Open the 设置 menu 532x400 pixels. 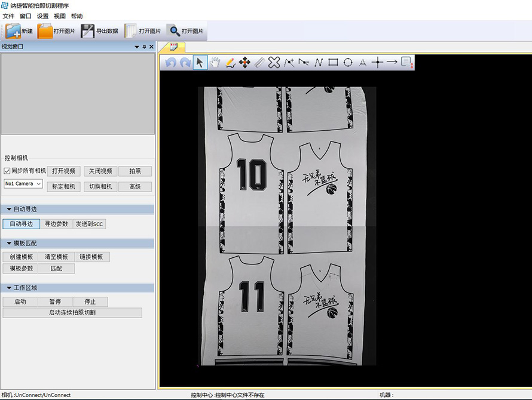[42, 16]
